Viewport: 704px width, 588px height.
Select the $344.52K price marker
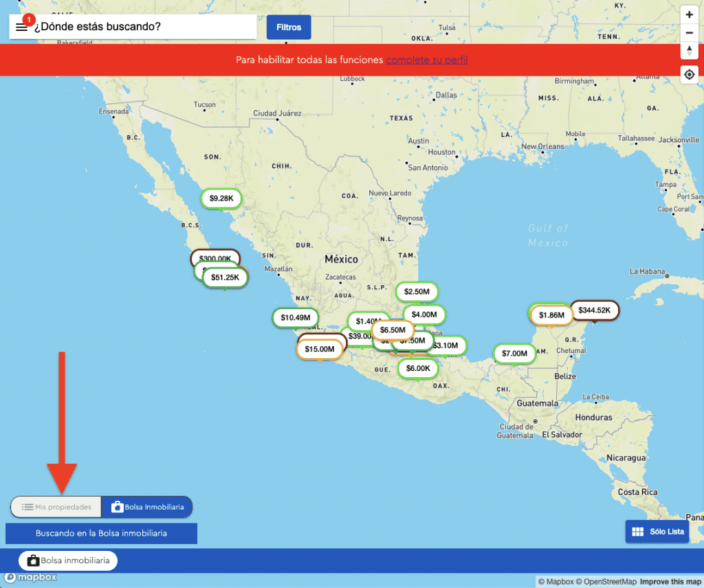(595, 310)
